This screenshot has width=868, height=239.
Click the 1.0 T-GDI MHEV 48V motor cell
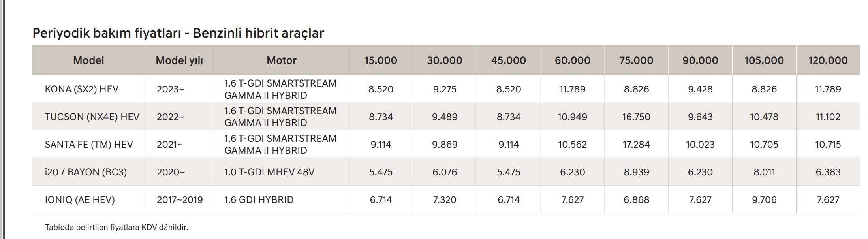pyautogui.click(x=269, y=172)
